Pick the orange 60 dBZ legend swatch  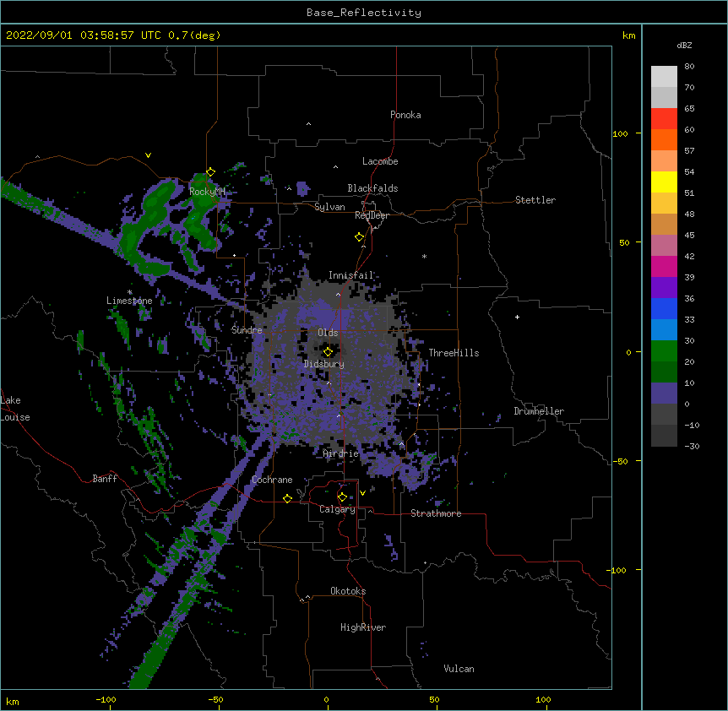click(664, 139)
